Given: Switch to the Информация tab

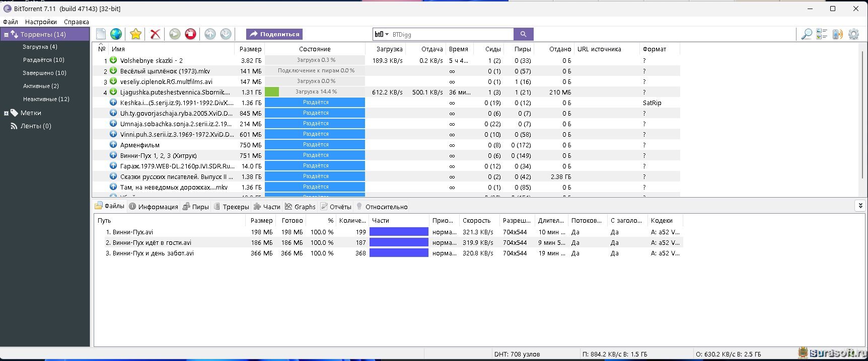Looking at the screenshot, I should point(154,207).
